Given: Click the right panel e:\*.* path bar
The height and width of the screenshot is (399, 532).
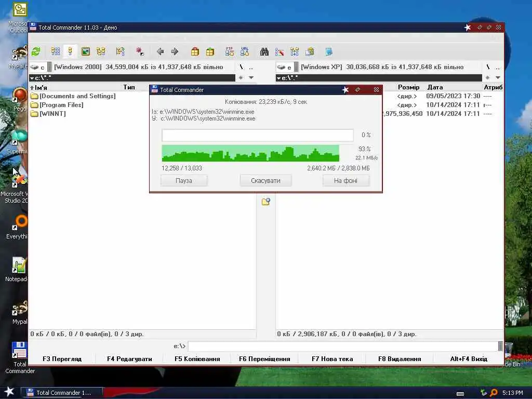Looking at the screenshot, I should 379,78.
